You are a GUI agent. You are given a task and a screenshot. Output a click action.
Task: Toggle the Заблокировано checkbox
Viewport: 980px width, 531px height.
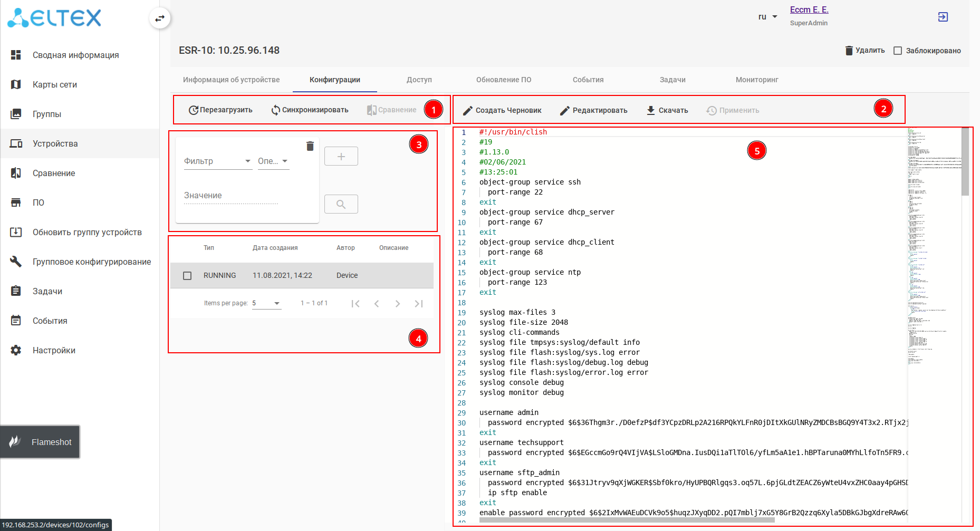(x=898, y=51)
